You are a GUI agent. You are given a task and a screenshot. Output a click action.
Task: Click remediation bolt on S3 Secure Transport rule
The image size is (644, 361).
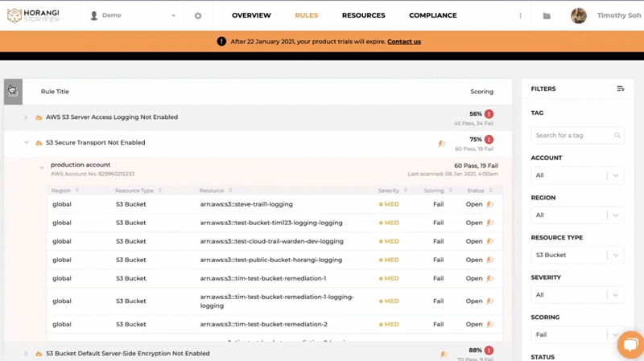441,143
